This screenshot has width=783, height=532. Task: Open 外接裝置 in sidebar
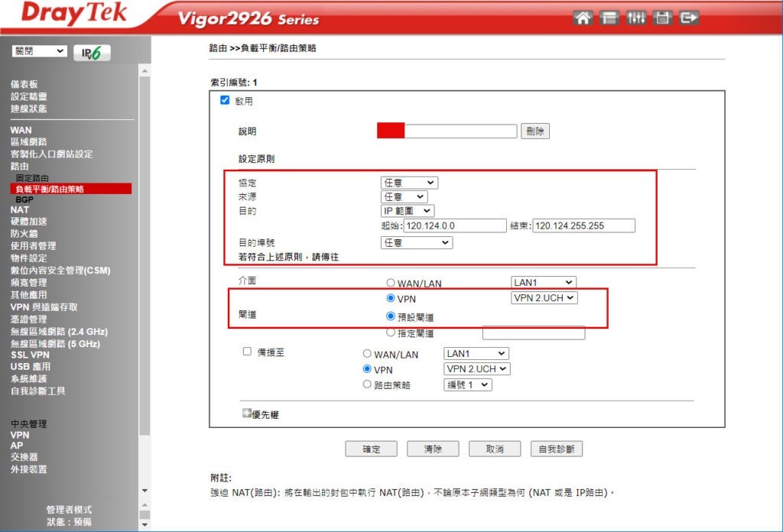click(28, 469)
